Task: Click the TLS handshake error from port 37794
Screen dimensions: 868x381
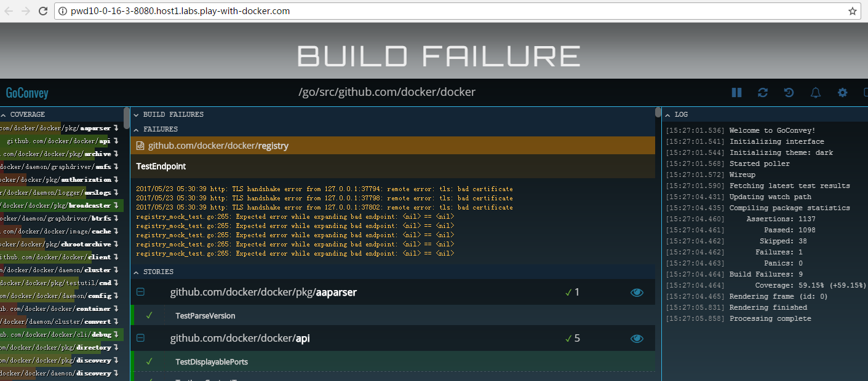Action: click(x=324, y=189)
